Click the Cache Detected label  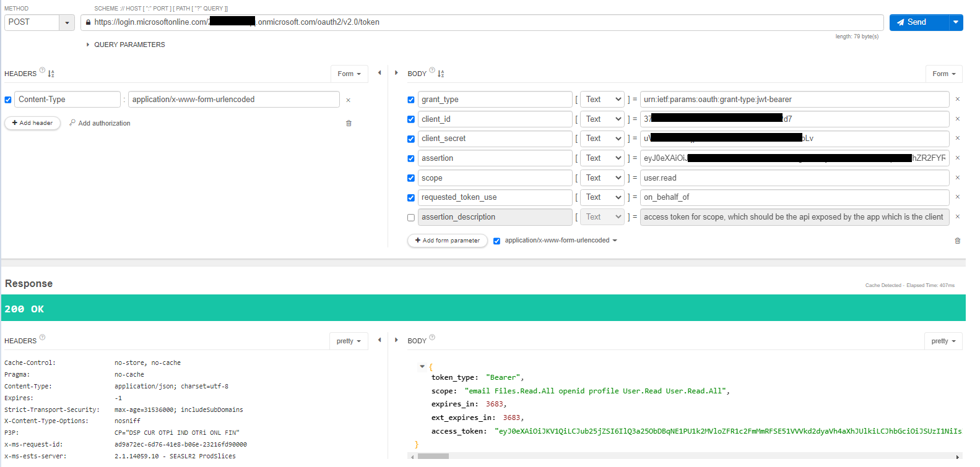(x=883, y=285)
